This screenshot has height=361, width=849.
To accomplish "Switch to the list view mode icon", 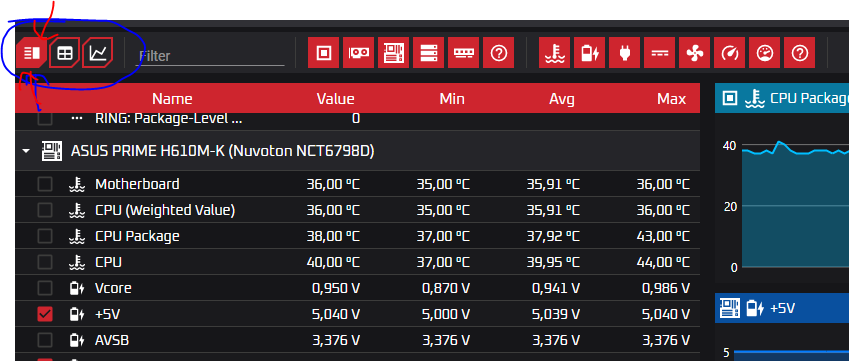I will [x=32, y=52].
